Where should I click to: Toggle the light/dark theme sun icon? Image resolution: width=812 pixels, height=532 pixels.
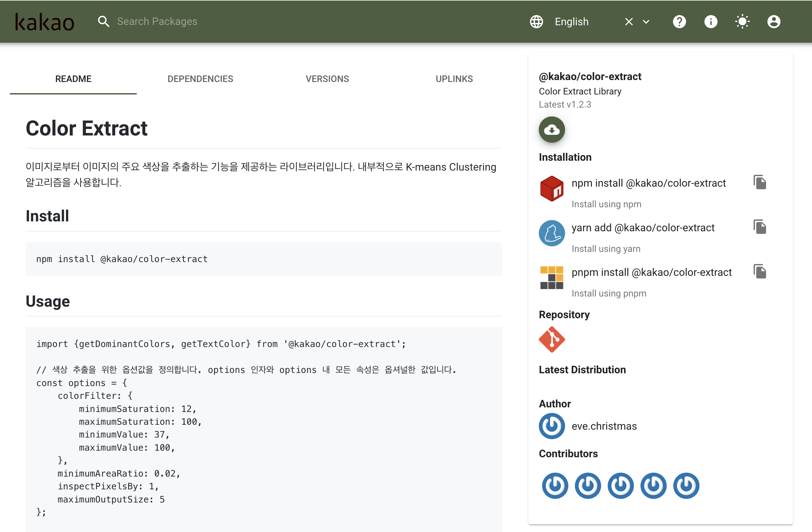tap(742, 22)
